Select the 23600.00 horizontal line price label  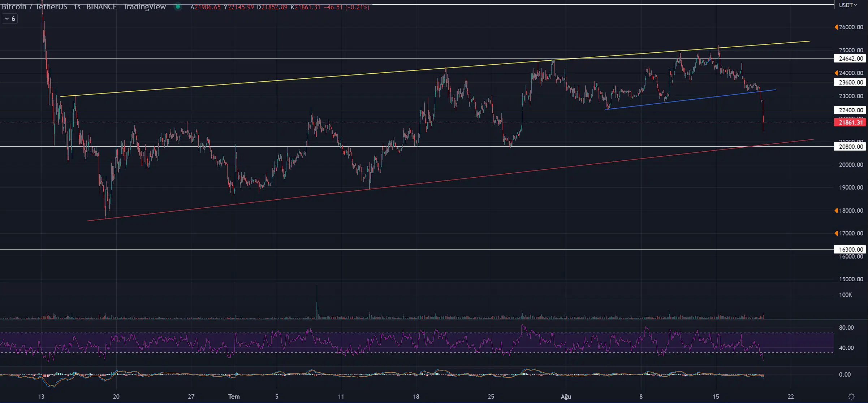[850, 82]
